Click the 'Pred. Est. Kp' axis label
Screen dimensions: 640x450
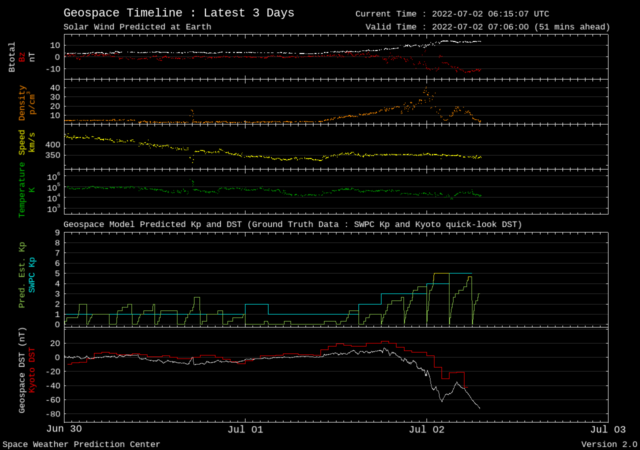[22, 275]
